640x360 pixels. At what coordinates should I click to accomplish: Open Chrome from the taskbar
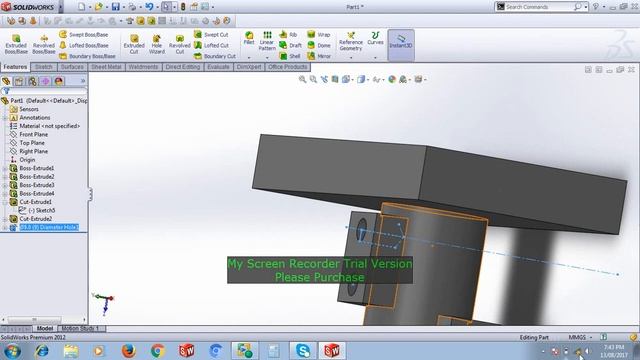pos(158,350)
